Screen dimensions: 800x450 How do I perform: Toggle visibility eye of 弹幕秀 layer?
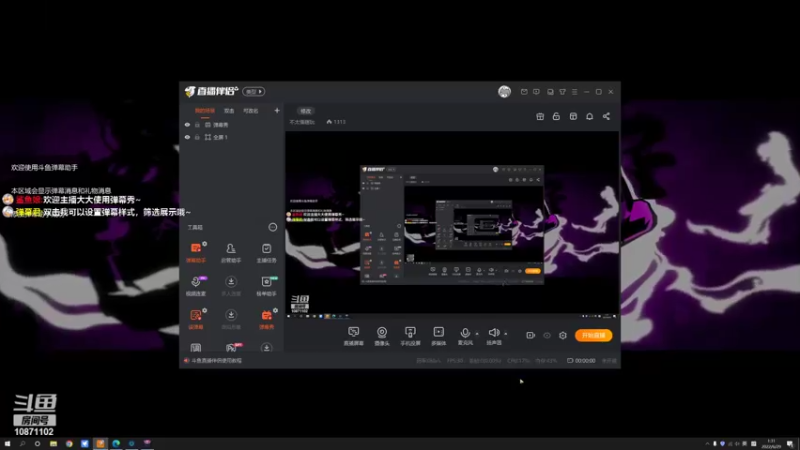pos(187,125)
